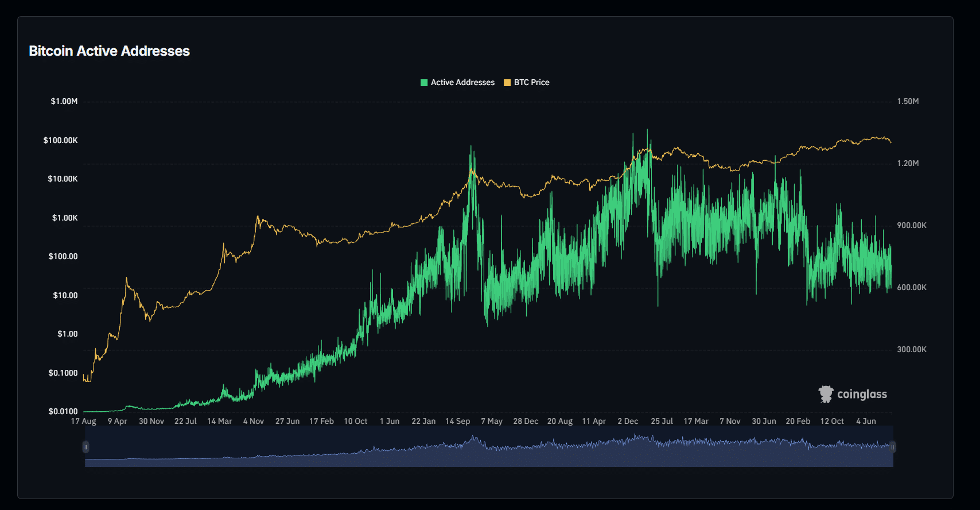Click the coinglass watermark text
The width and height of the screenshot is (980, 510).
862,394
